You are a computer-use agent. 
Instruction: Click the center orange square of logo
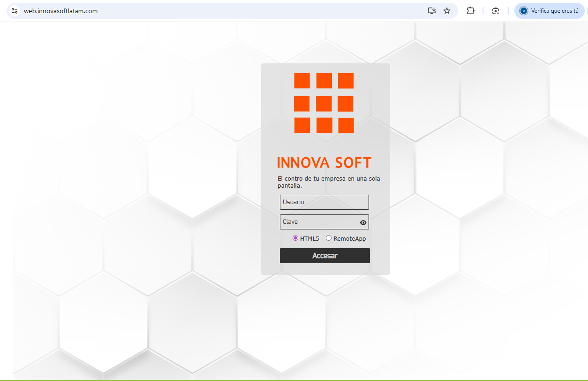coord(324,104)
